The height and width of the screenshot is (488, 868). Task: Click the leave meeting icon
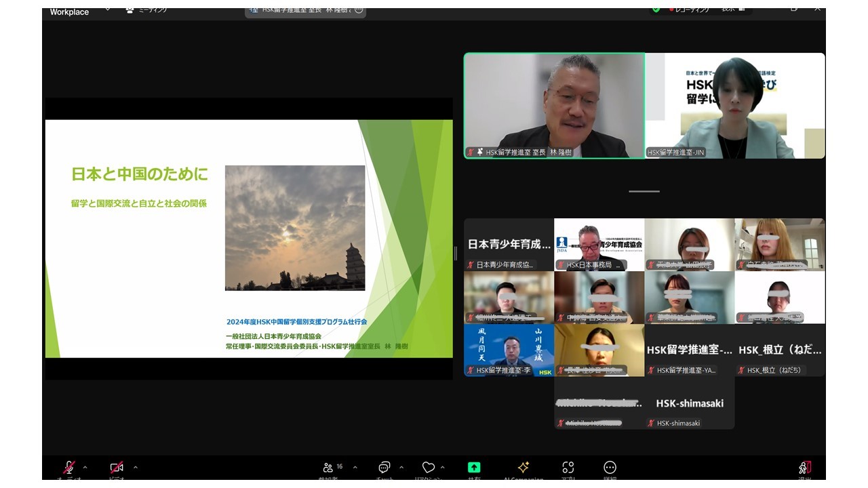click(805, 468)
